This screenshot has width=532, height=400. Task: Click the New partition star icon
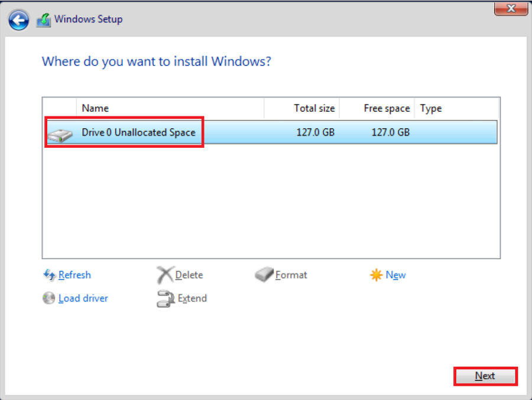pos(376,275)
